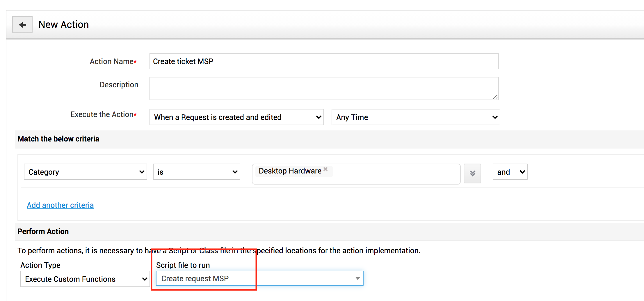Image resolution: width=644 pixels, height=301 pixels.
Task: Expand the Create request MSP script dropdown
Action: tap(259, 279)
